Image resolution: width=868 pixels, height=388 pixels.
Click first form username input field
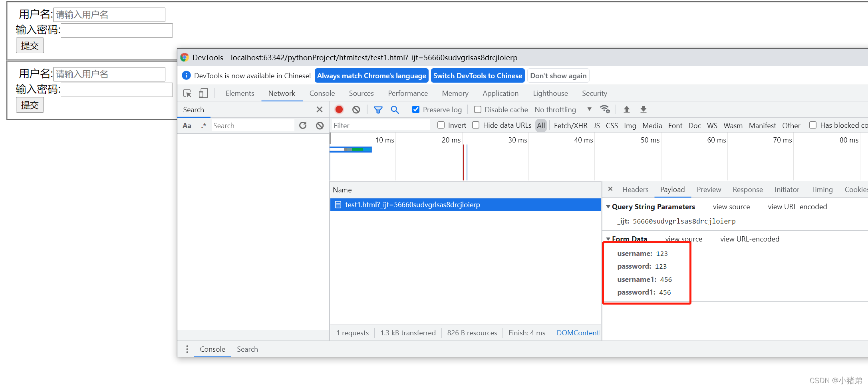(x=109, y=15)
